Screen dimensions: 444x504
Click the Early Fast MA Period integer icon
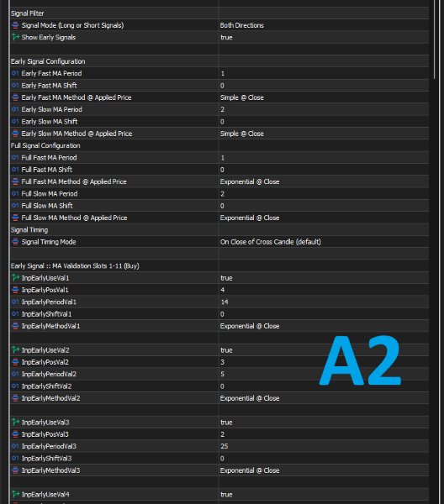tap(15, 73)
